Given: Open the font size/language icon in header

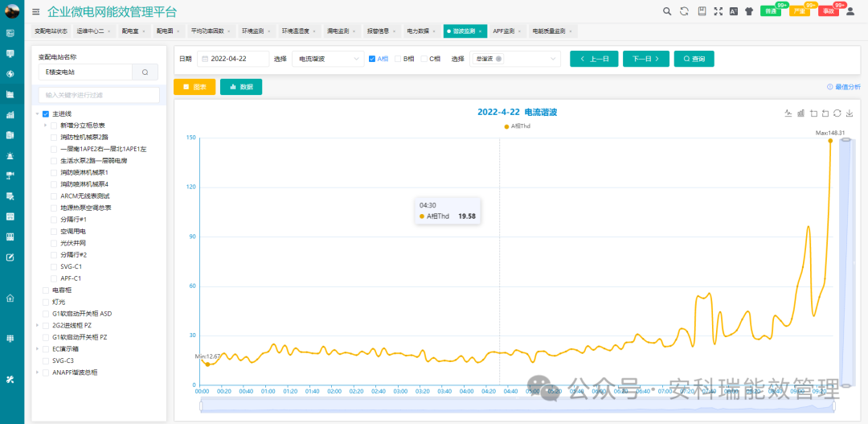Looking at the screenshot, I should tap(734, 11).
